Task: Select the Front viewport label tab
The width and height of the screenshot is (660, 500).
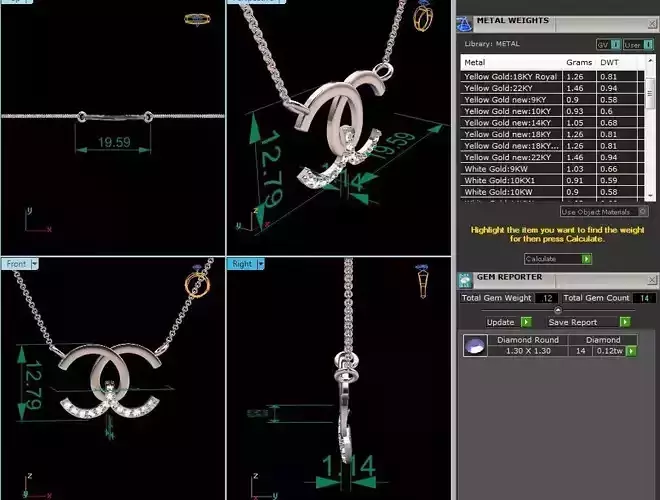Action: click(x=16, y=264)
